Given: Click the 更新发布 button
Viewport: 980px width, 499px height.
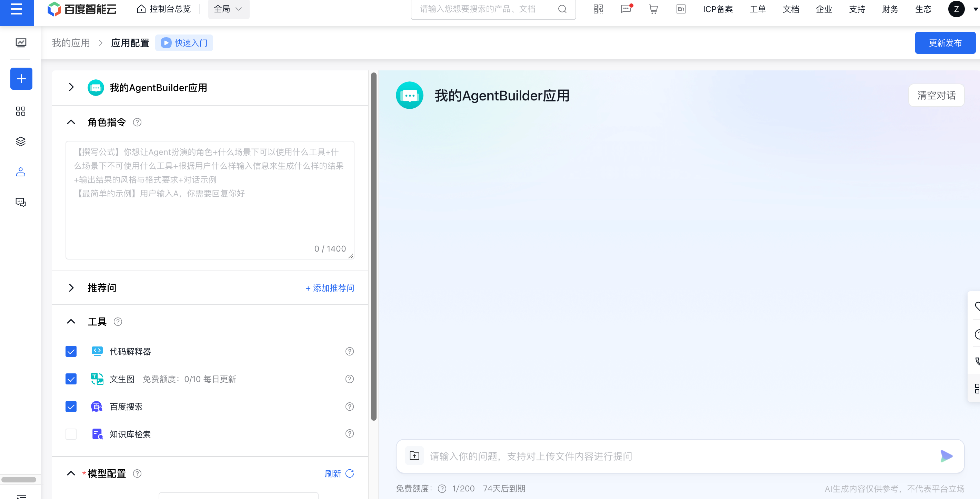Looking at the screenshot, I should [x=945, y=43].
